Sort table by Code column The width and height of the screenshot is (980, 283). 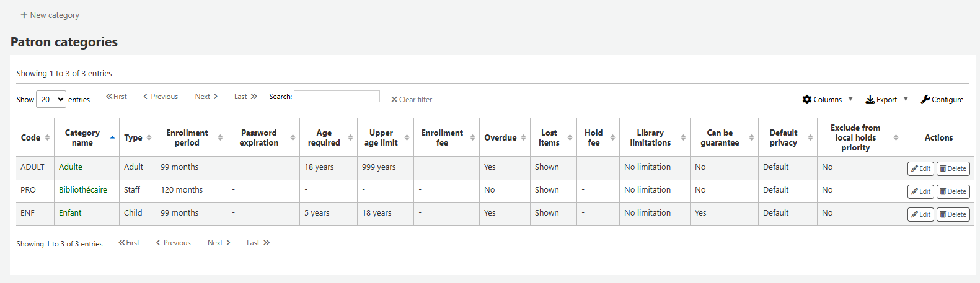tap(34, 137)
